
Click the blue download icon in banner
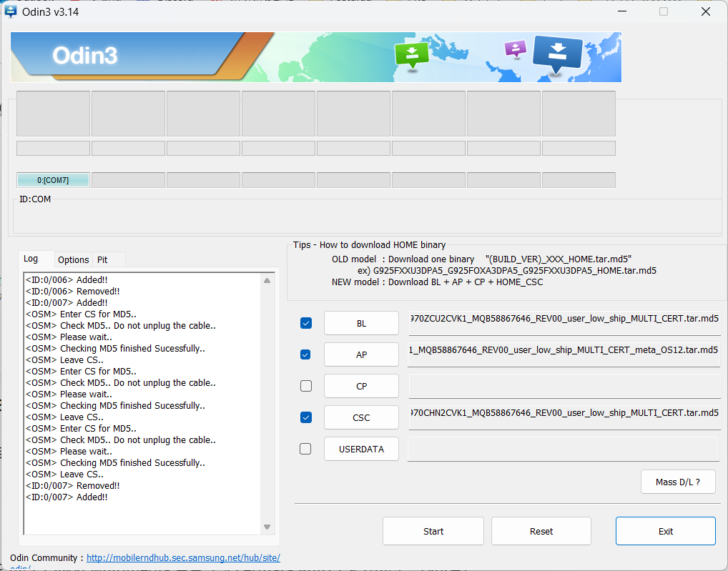[558, 55]
